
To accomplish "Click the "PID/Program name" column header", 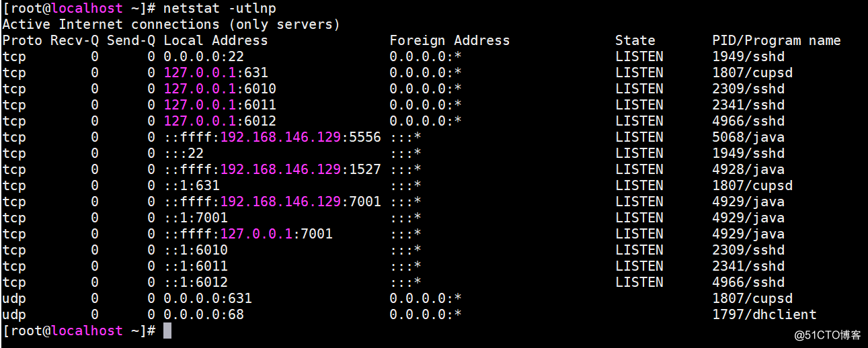I will click(x=777, y=41).
